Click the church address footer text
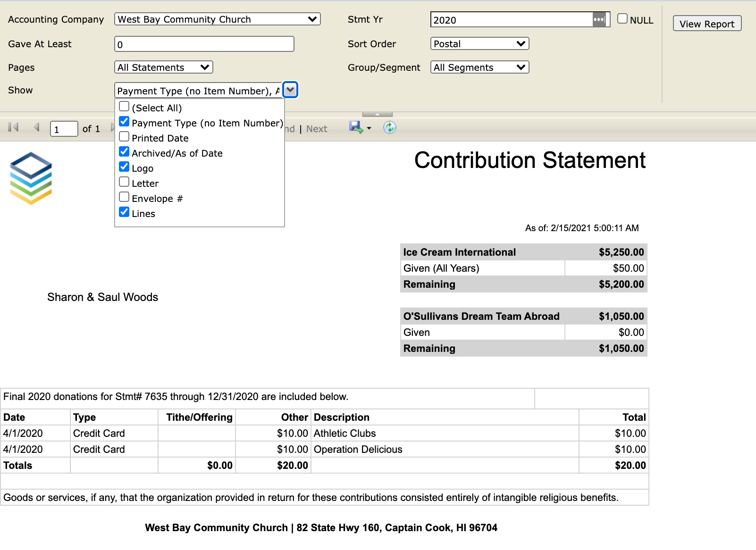The width and height of the screenshot is (756, 550). [x=321, y=527]
